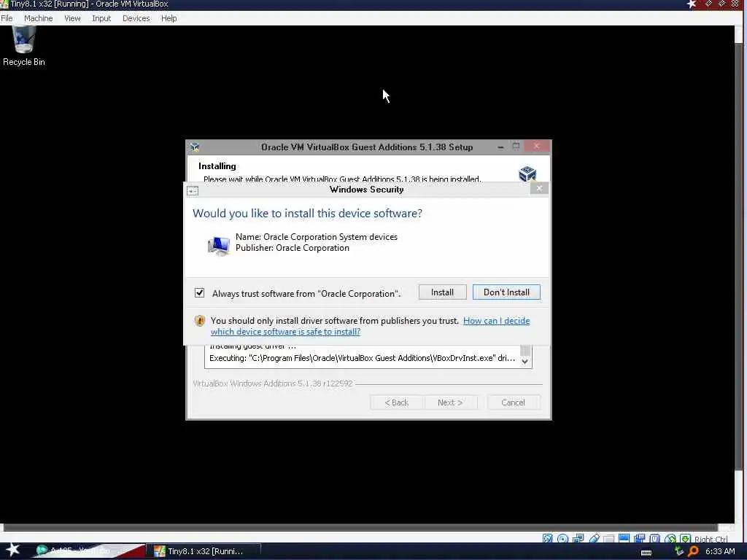
Task: Click the taskbar clock showing 6:33 AM
Action: click(720, 551)
